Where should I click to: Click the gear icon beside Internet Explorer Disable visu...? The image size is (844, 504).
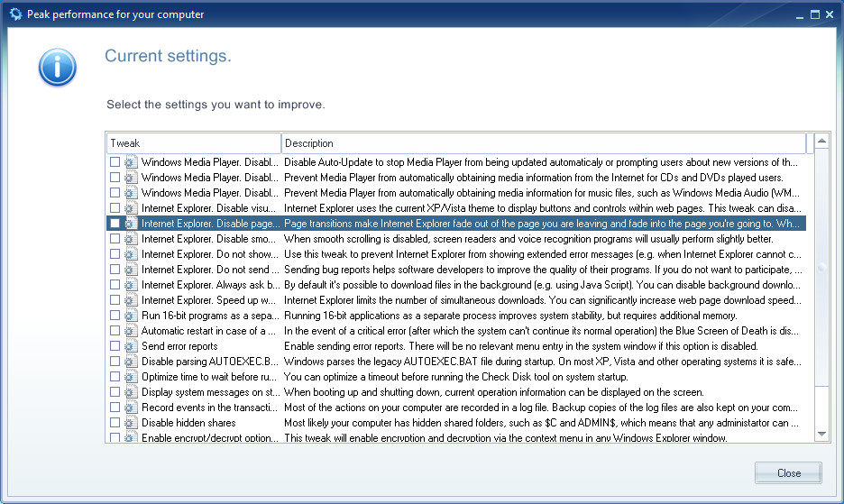coord(130,208)
